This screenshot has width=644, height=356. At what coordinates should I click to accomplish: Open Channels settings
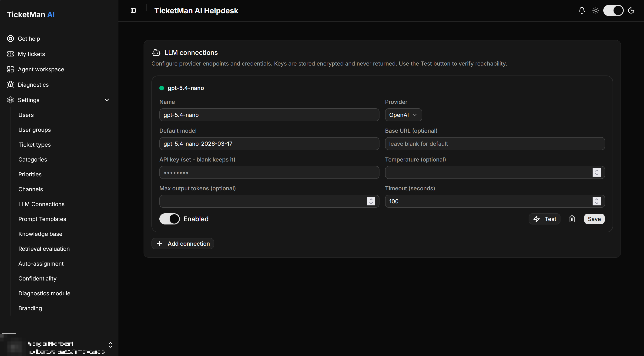pyautogui.click(x=31, y=189)
